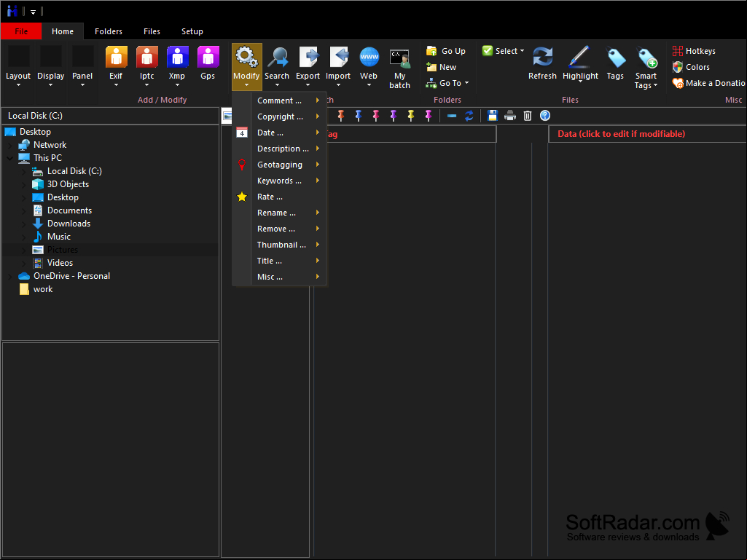747x560 pixels.
Task: Open the Keywords submenu
Action: click(280, 181)
